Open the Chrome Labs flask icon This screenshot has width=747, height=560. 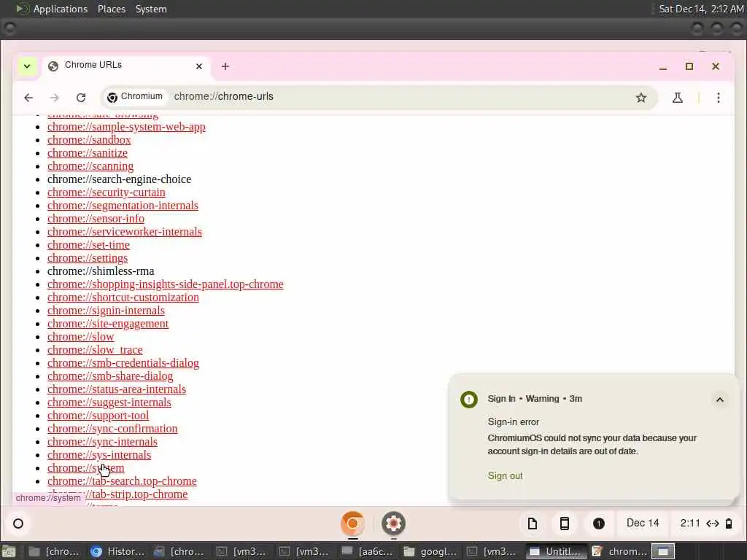[x=678, y=98]
